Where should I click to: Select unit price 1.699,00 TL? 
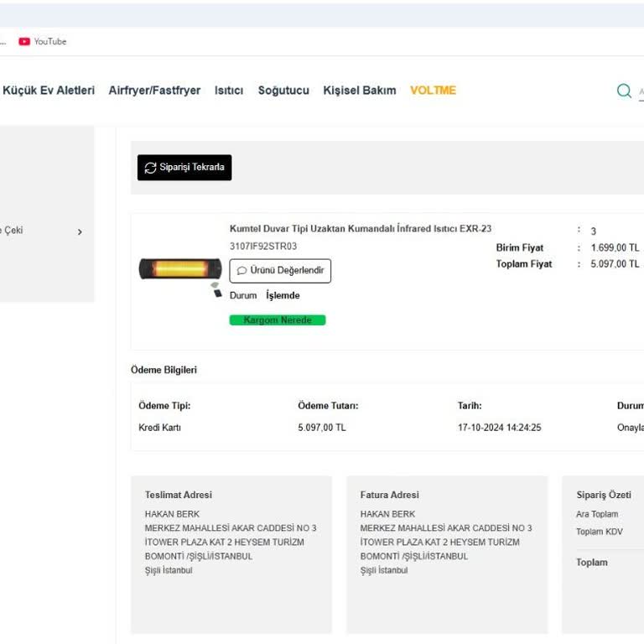pyautogui.click(x=615, y=247)
